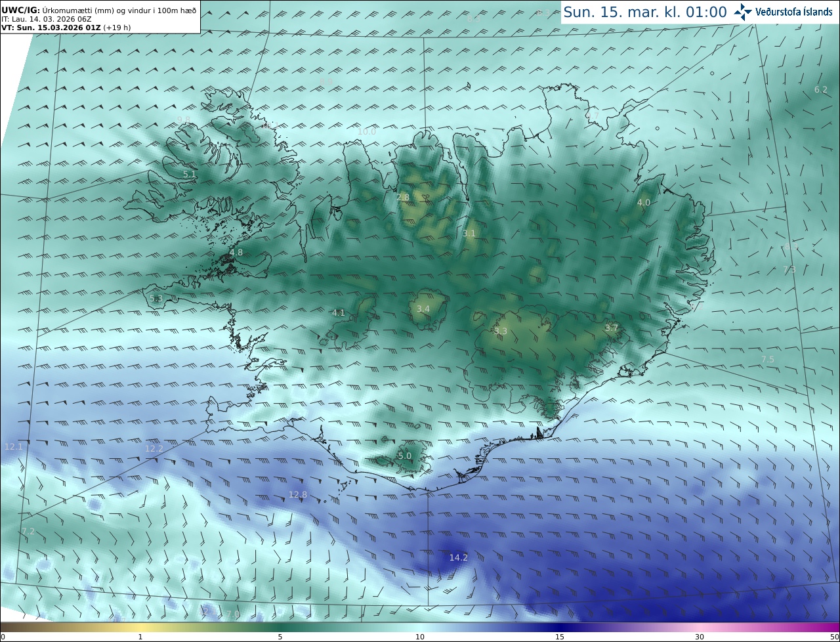Click the color scale tick label 1
The image size is (840, 642).
(x=140, y=637)
